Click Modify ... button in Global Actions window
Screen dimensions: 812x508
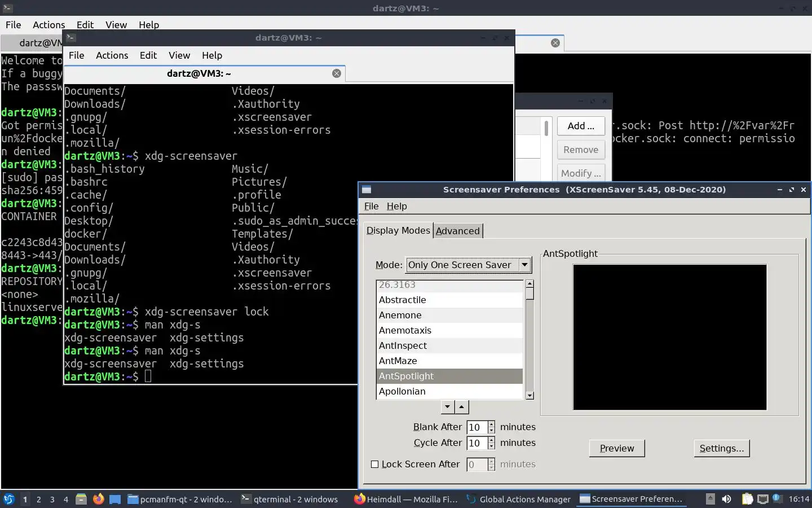pyautogui.click(x=581, y=173)
